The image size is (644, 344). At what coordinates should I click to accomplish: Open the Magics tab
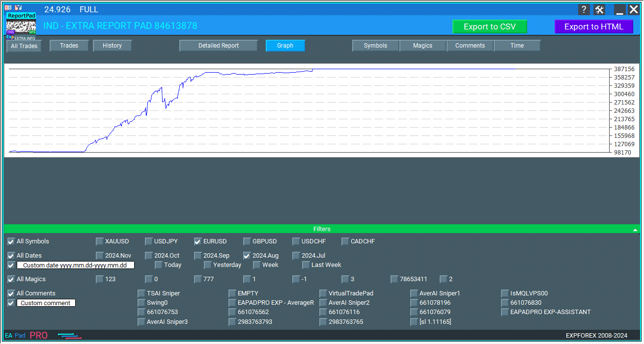click(x=422, y=46)
